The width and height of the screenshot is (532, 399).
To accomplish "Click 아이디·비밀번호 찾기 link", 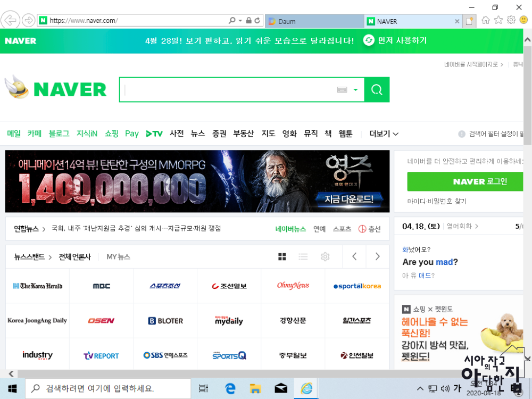I will 437,201.
